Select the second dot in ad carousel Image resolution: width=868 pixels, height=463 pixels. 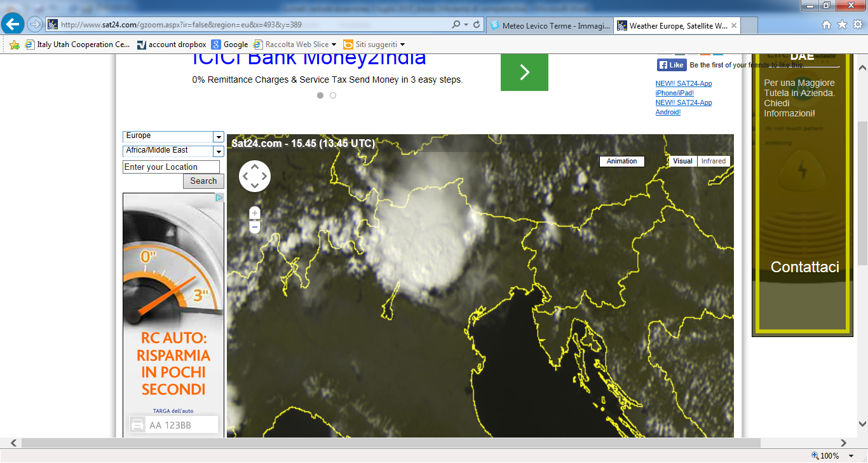[333, 95]
